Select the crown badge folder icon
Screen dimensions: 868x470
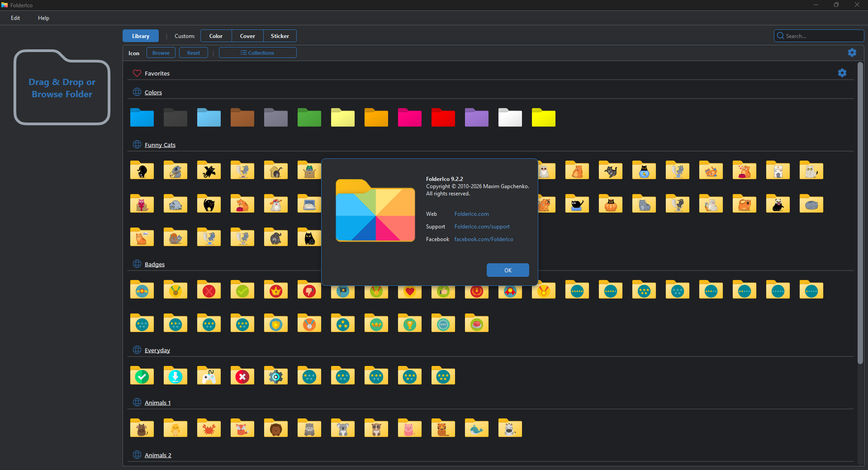(x=276, y=290)
